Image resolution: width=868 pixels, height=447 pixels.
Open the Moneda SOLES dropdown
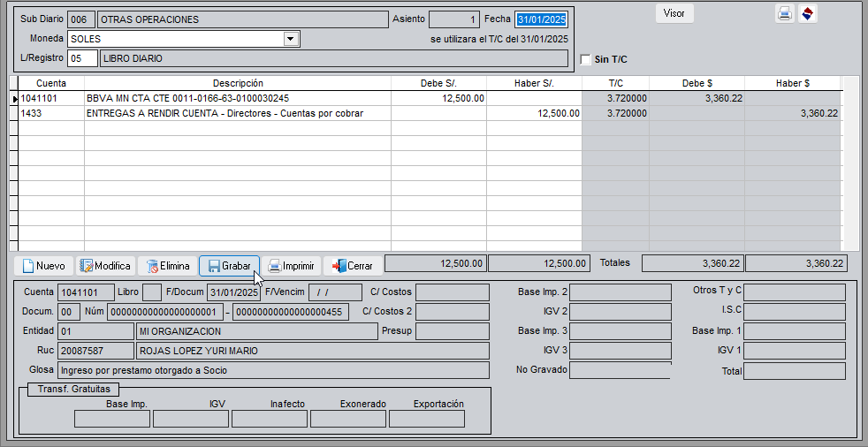[x=290, y=39]
